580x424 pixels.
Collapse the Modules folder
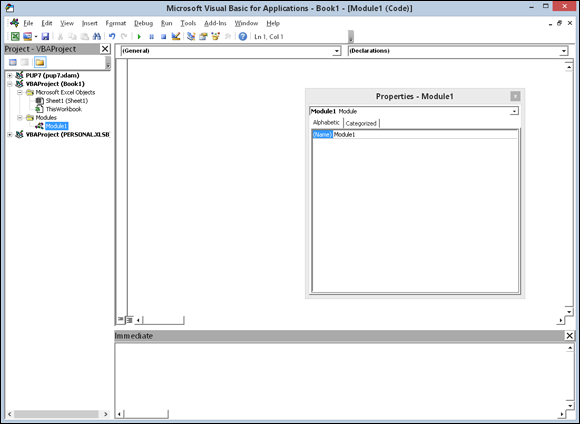pyautogui.click(x=20, y=118)
